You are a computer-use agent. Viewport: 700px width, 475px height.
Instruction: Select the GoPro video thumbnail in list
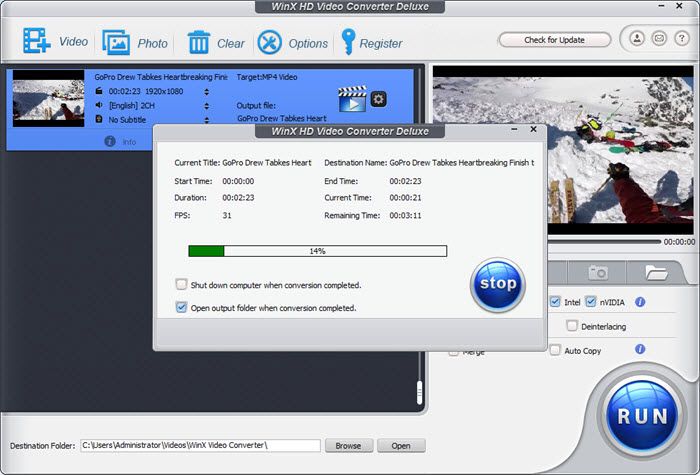coord(48,98)
